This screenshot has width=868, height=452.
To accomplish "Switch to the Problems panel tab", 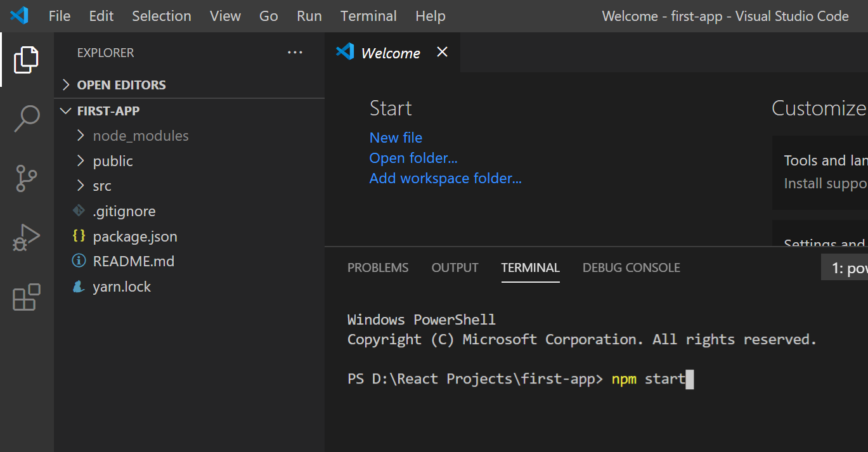I will click(x=378, y=268).
